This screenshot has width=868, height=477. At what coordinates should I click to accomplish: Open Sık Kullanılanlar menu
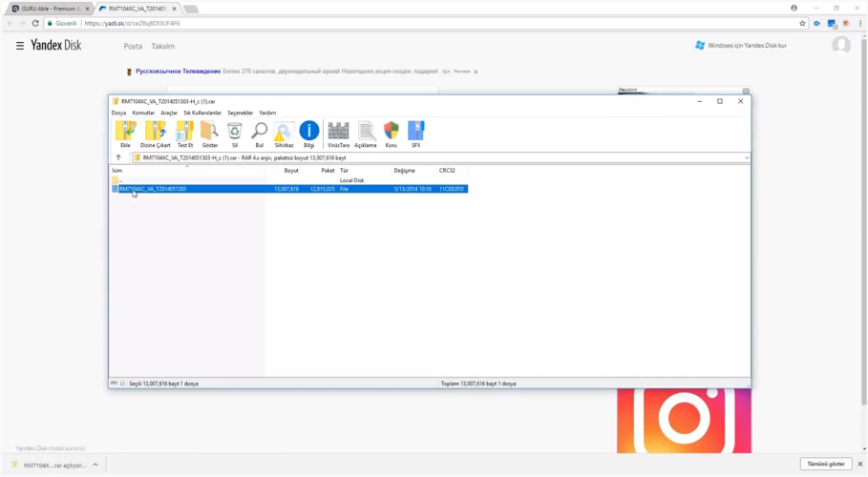pos(202,113)
